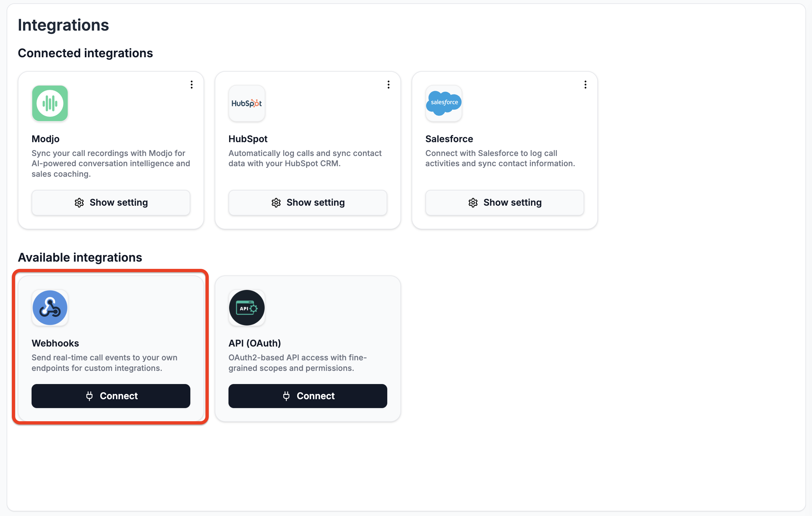
Task: Click the gear icon in HubSpot's Show setting
Action: point(276,202)
